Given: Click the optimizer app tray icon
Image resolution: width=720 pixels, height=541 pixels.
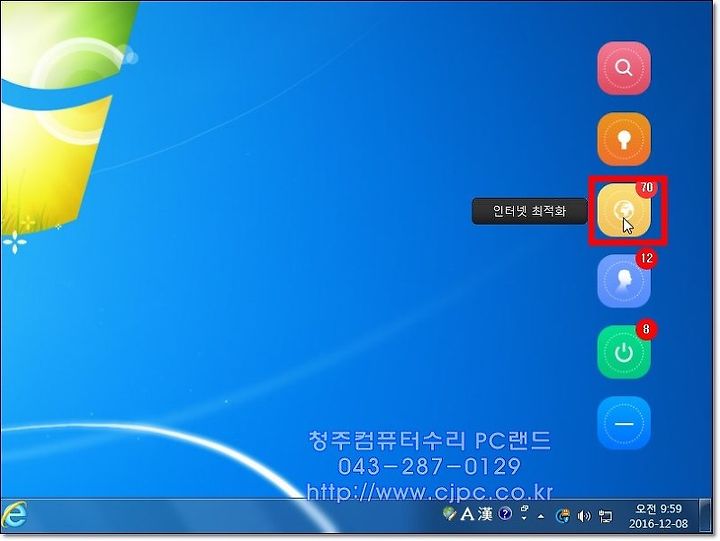Looking at the screenshot, I should (x=562, y=516).
